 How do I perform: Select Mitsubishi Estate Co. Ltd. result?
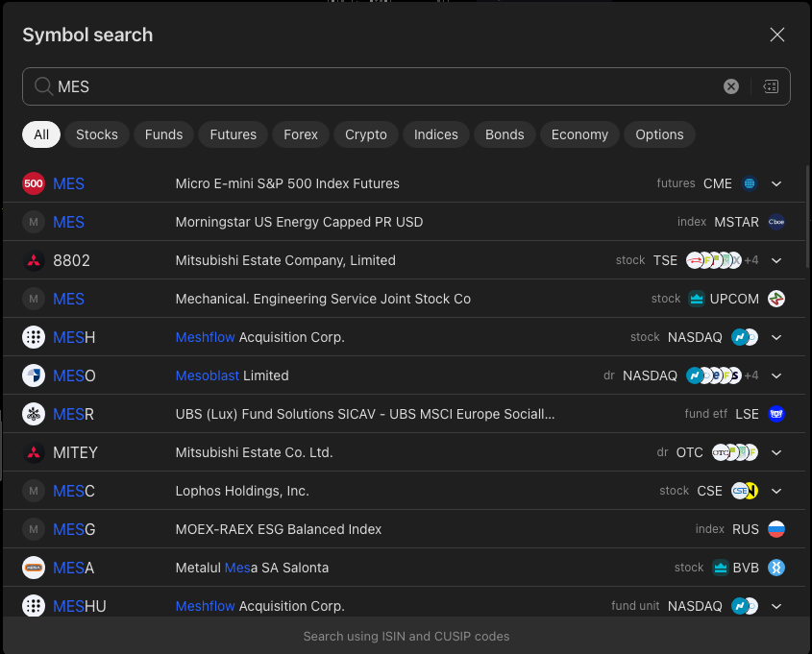point(255,452)
